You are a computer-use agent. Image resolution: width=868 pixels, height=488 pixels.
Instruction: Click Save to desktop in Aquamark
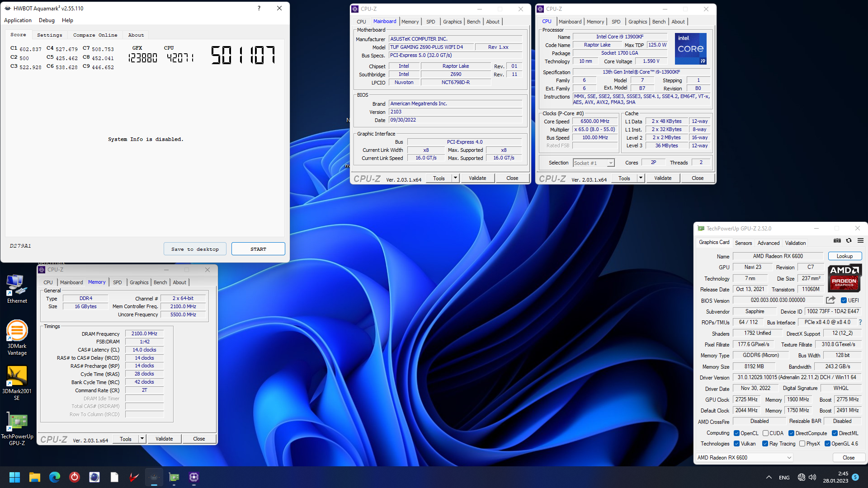click(x=195, y=249)
